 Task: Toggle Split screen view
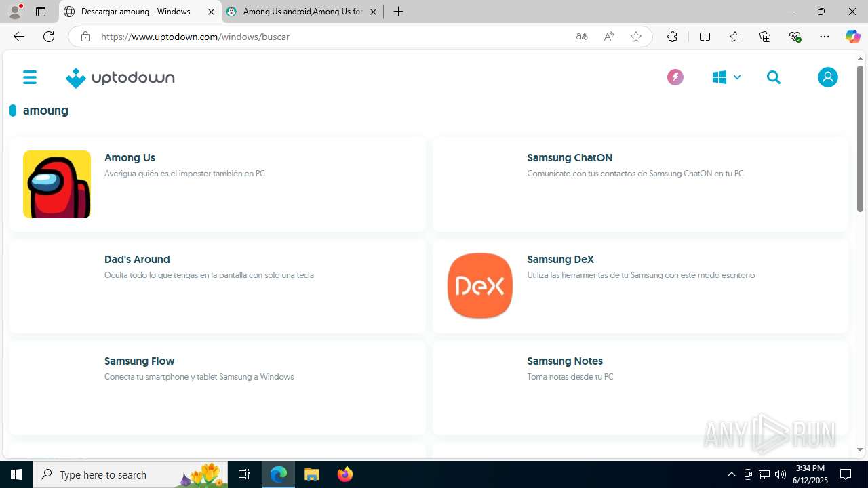click(x=705, y=37)
